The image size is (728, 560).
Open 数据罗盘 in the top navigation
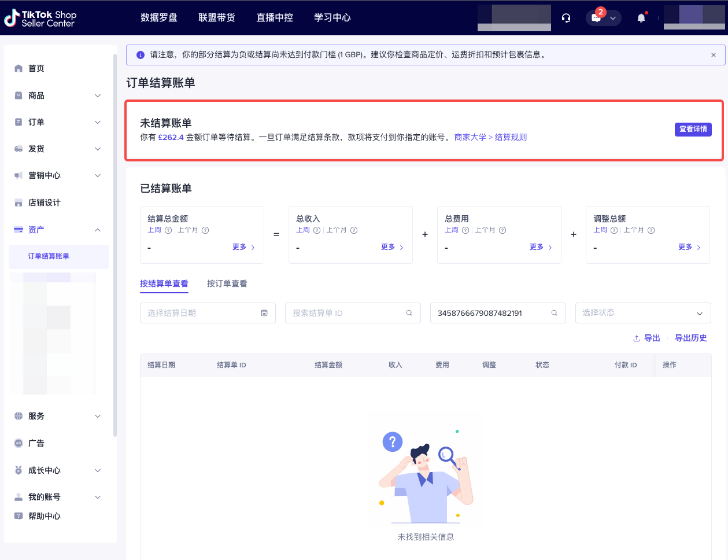[160, 17]
